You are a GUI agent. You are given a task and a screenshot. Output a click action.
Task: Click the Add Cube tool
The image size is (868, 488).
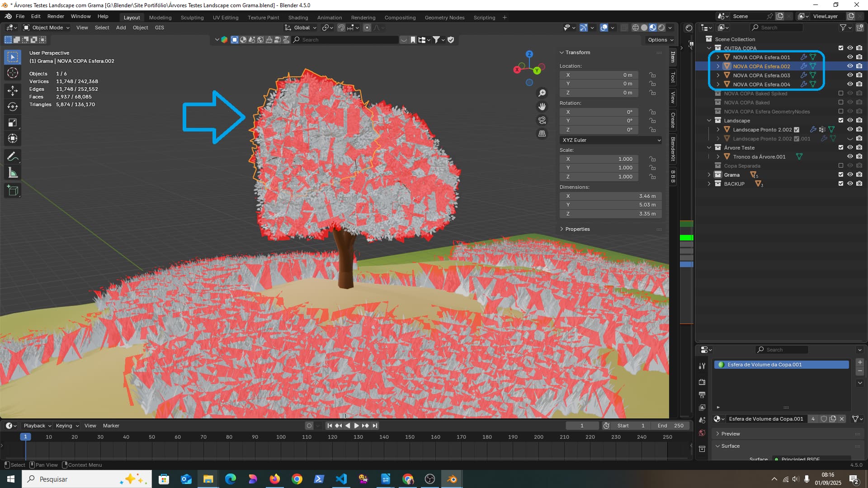click(x=13, y=191)
